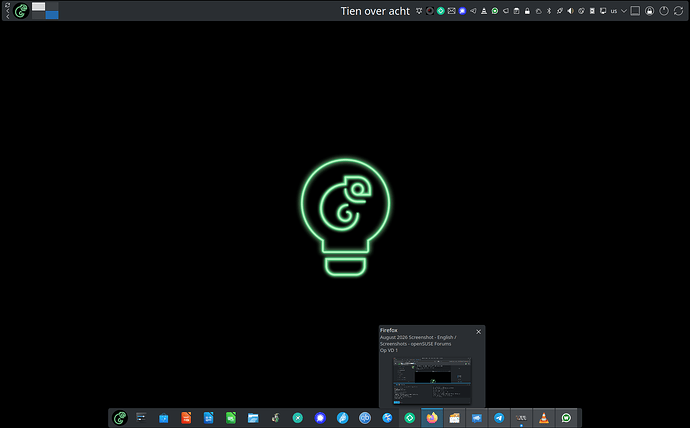This screenshot has width=690, height=428.
Task: Click the VLC cone in the system tray
Action: point(484,11)
